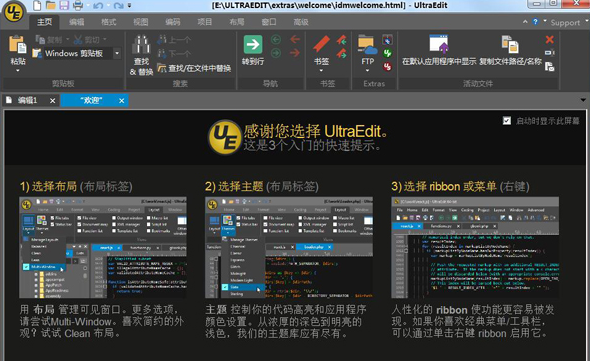Image resolution: width=590 pixels, height=361 pixels.
Task: Click the green 转到行 go-to-line icon
Action: [x=253, y=45]
